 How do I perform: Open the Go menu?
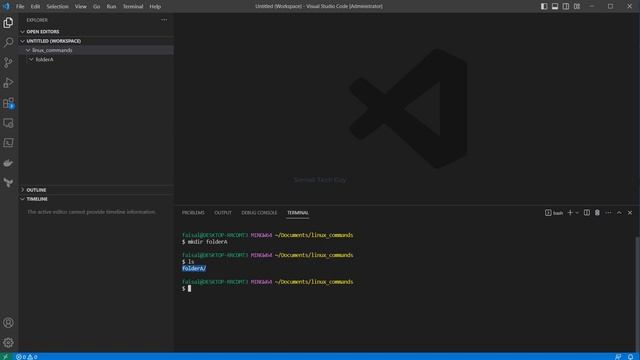coord(96,6)
